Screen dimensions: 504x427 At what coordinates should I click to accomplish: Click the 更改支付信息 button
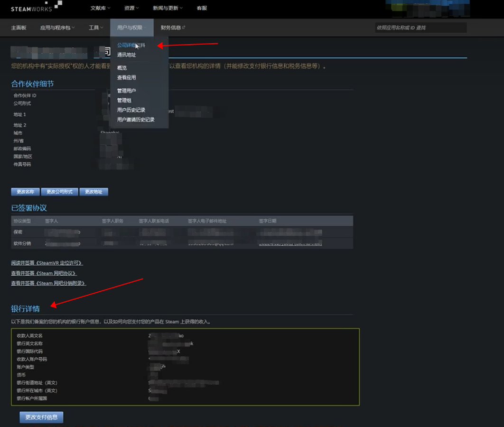[41, 418]
